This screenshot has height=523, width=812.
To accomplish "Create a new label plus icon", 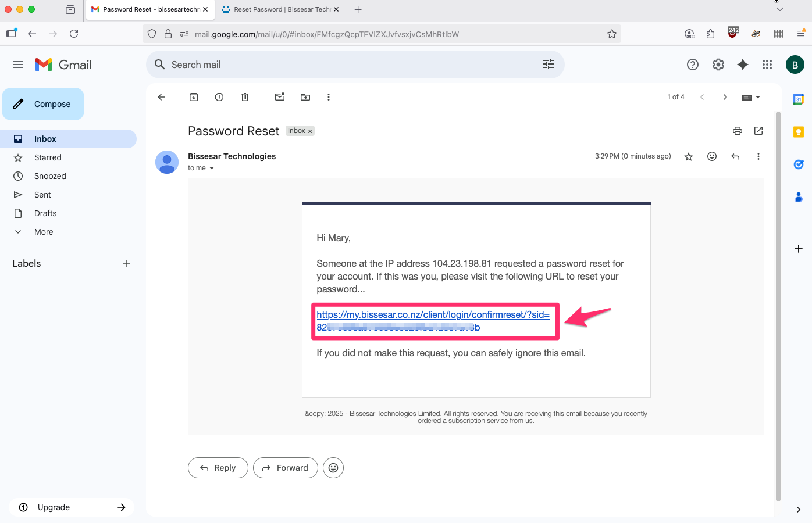I will tap(126, 264).
